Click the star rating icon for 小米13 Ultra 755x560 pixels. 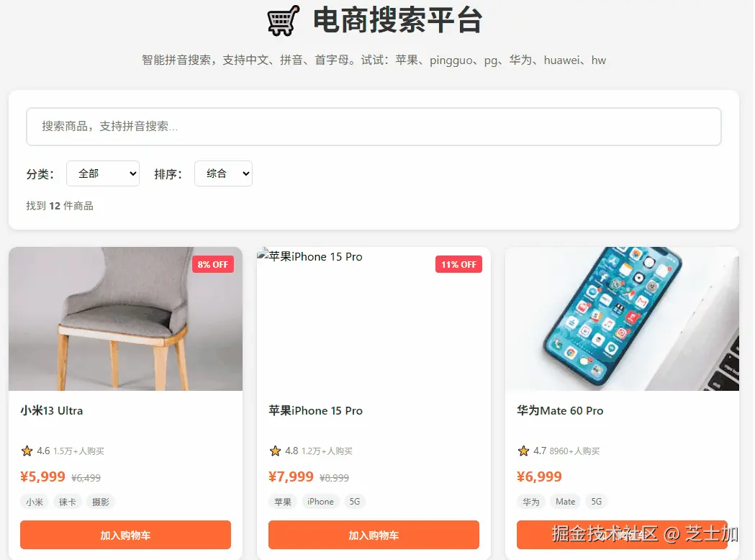(x=27, y=451)
